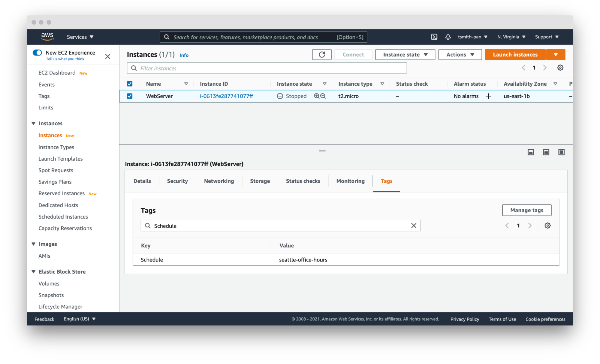Zoom in on Stopped state filter

[x=316, y=96]
